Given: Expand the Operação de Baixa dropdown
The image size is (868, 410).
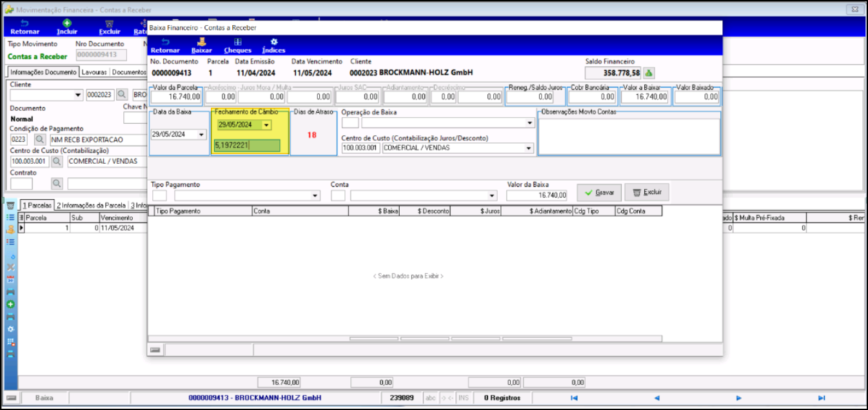Looking at the screenshot, I should click(x=529, y=122).
